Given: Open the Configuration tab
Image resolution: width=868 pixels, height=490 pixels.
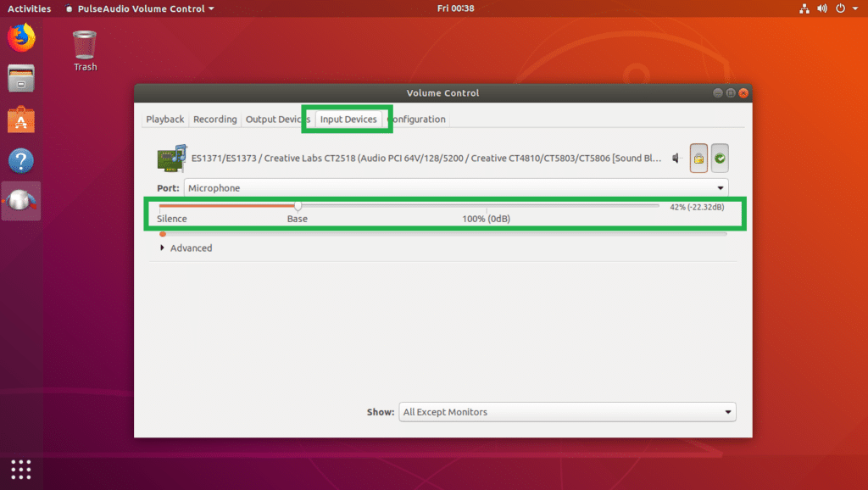Looking at the screenshot, I should [x=417, y=119].
